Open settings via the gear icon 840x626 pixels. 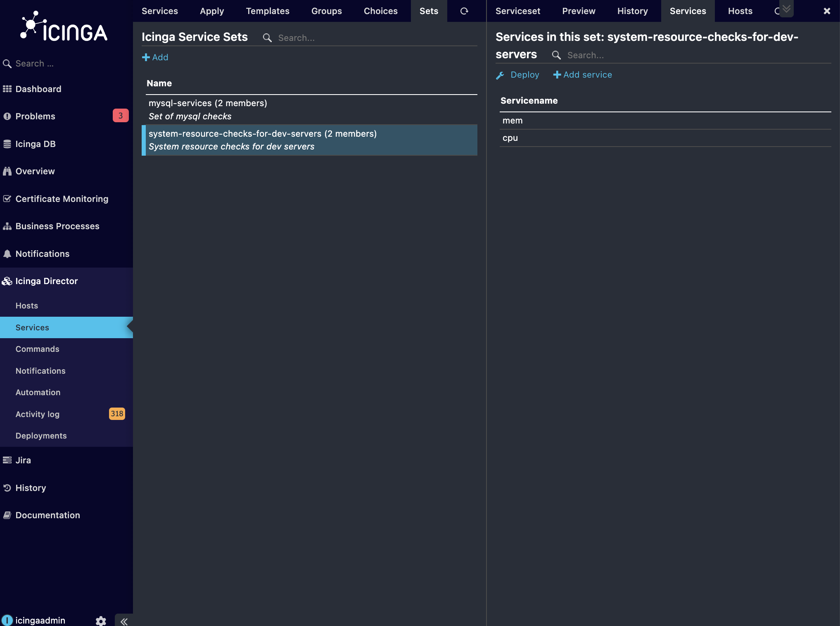(101, 621)
